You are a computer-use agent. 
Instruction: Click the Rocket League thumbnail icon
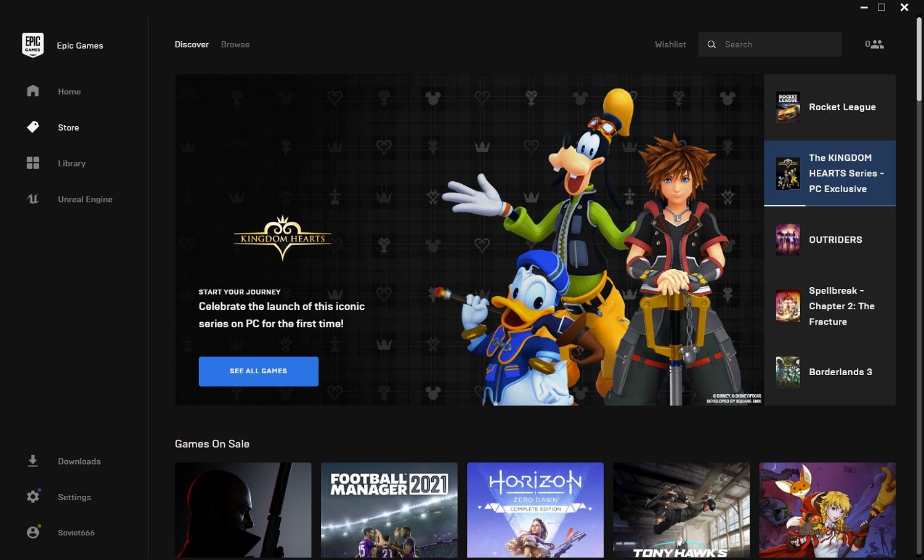[788, 107]
